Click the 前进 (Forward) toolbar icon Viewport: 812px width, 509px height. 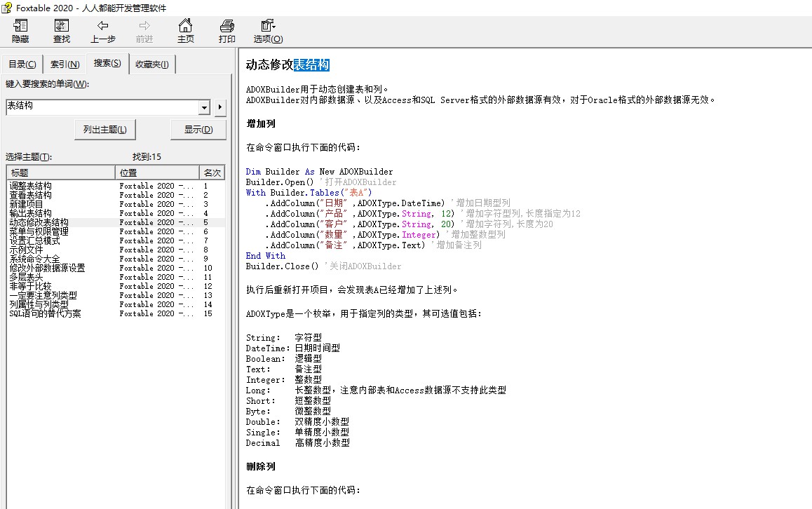[144, 31]
